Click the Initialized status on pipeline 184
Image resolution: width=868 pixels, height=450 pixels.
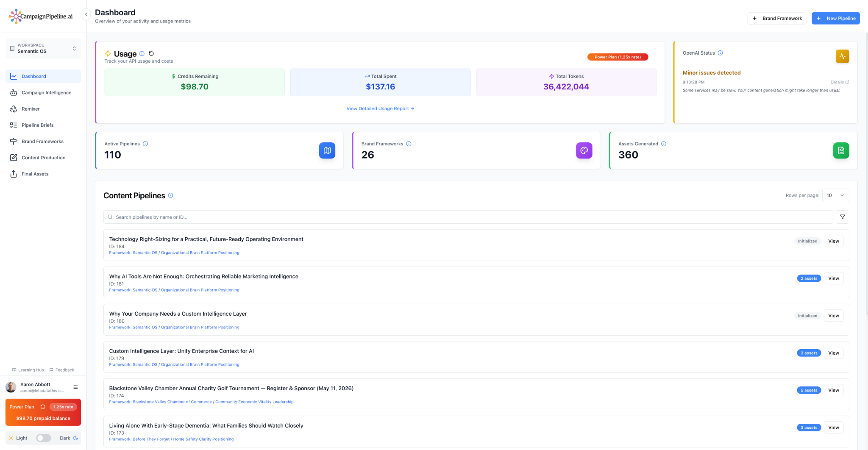(807, 241)
